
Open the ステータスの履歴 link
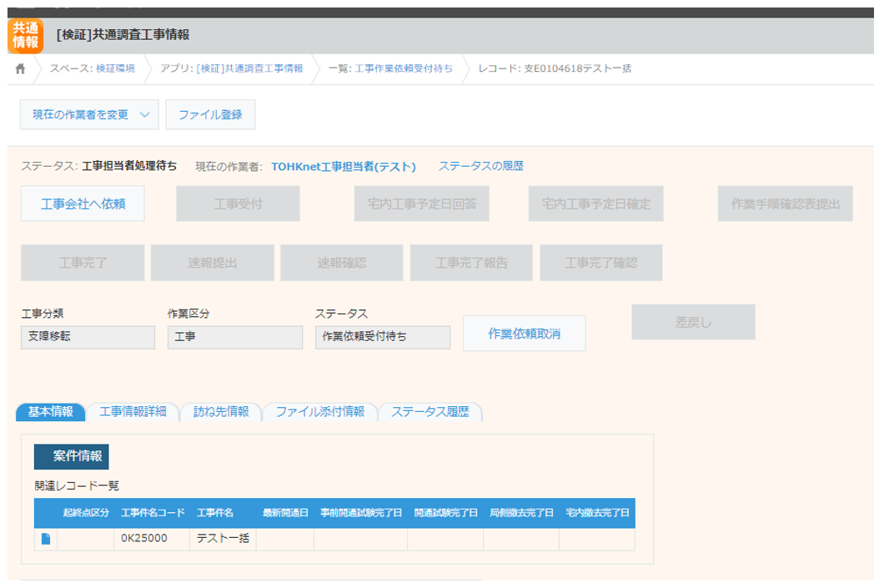pos(480,166)
